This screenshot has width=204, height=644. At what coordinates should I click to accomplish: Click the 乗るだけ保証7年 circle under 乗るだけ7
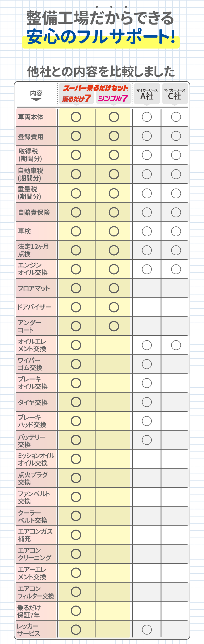[x=76, y=611]
